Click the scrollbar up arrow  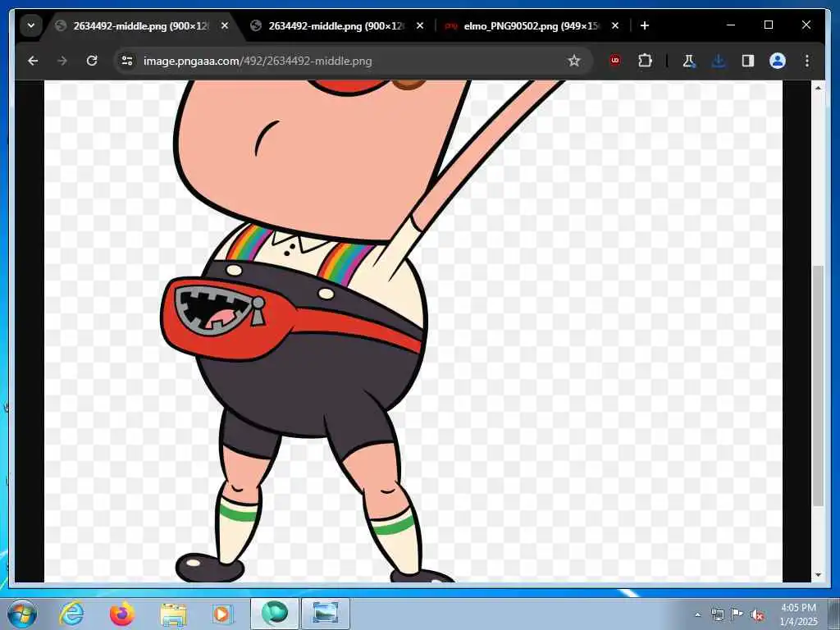818,88
